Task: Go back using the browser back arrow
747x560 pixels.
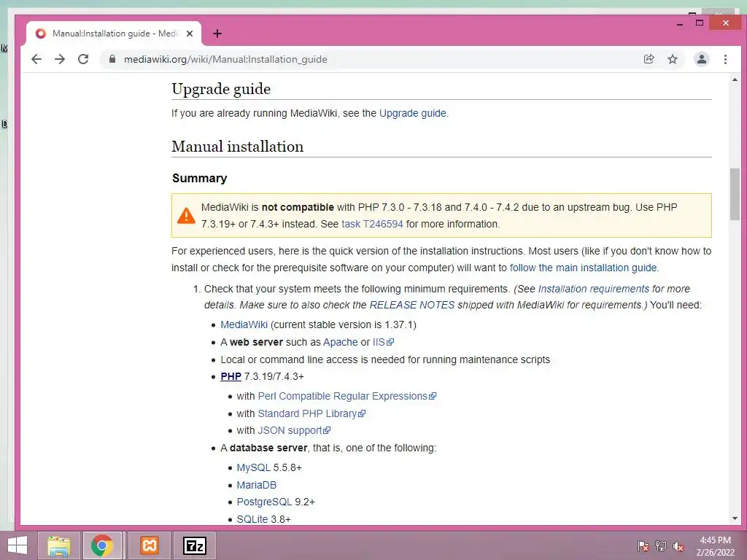Action: coord(36,59)
